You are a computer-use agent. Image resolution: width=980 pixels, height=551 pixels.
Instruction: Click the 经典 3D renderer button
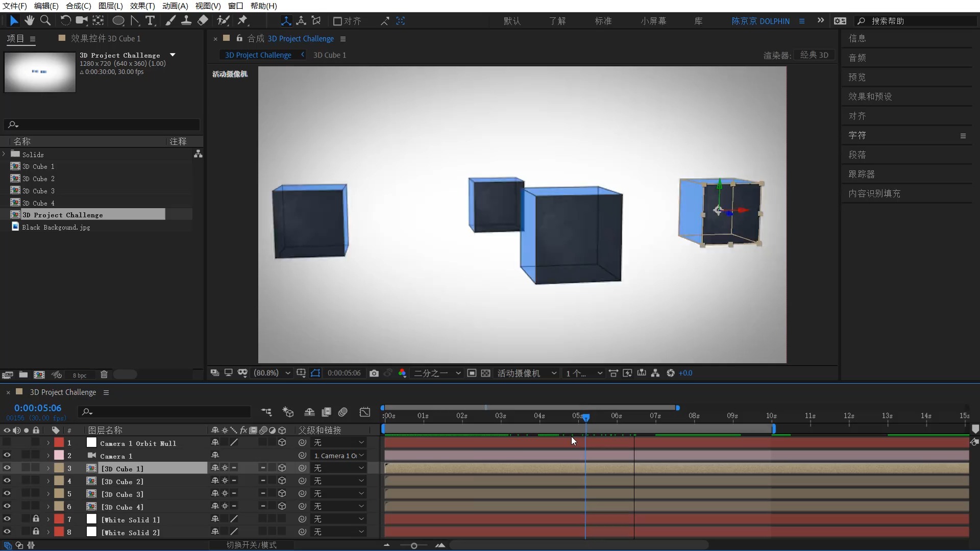[814, 55]
